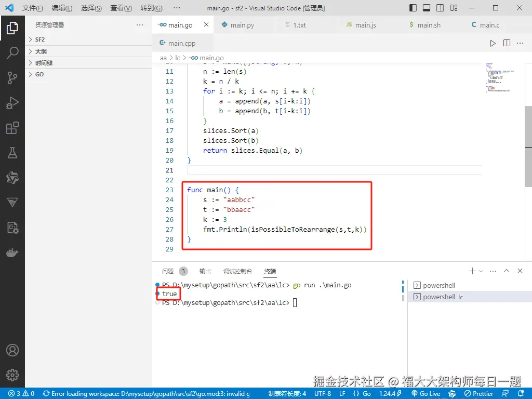Maximize the panel with up chevron

(x=507, y=271)
